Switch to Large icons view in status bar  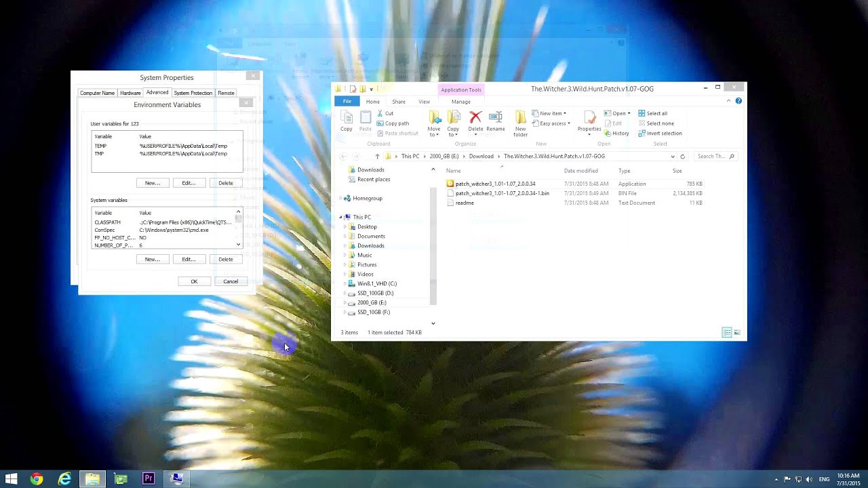[737, 333]
